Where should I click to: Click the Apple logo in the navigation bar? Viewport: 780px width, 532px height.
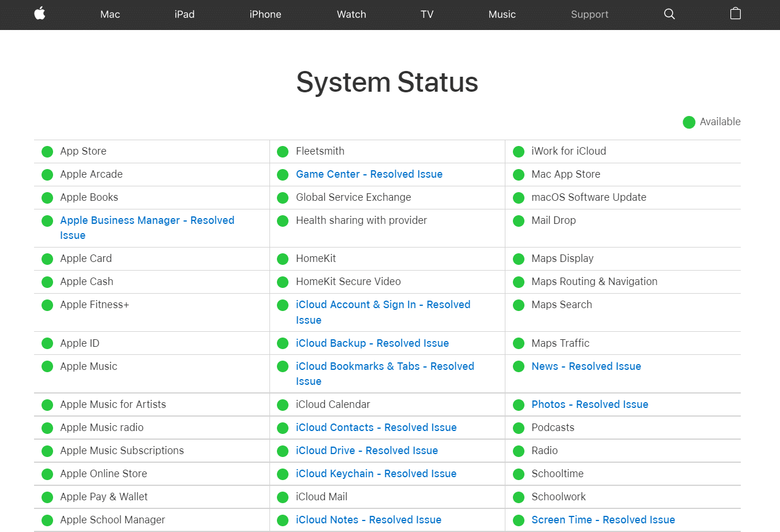(x=40, y=14)
